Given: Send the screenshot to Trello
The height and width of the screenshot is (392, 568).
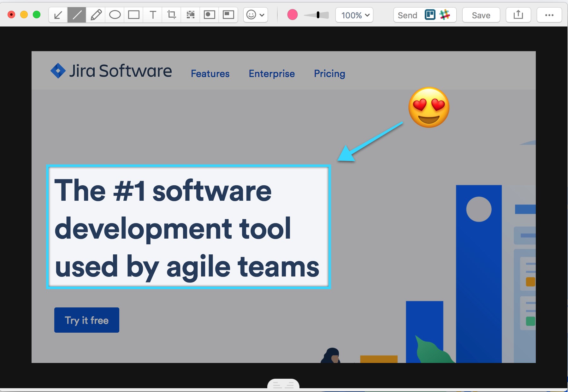Looking at the screenshot, I should pyautogui.click(x=430, y=15).
